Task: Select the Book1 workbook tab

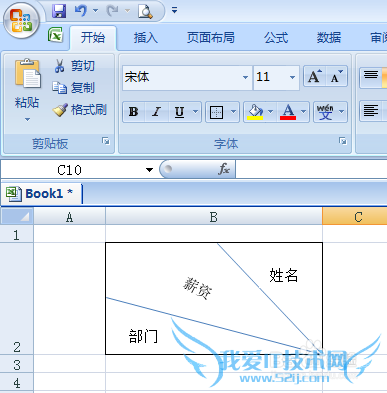Action: coord(41,193)
